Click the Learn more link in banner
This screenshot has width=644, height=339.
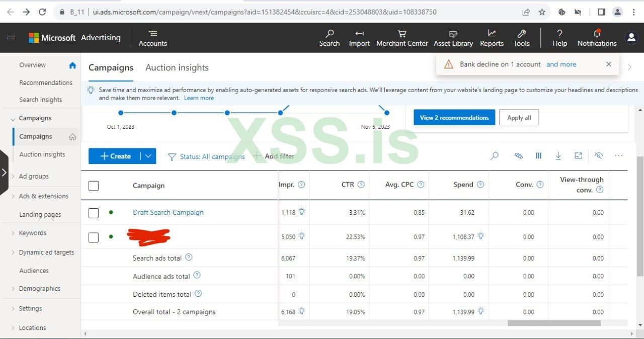[199, 98]
